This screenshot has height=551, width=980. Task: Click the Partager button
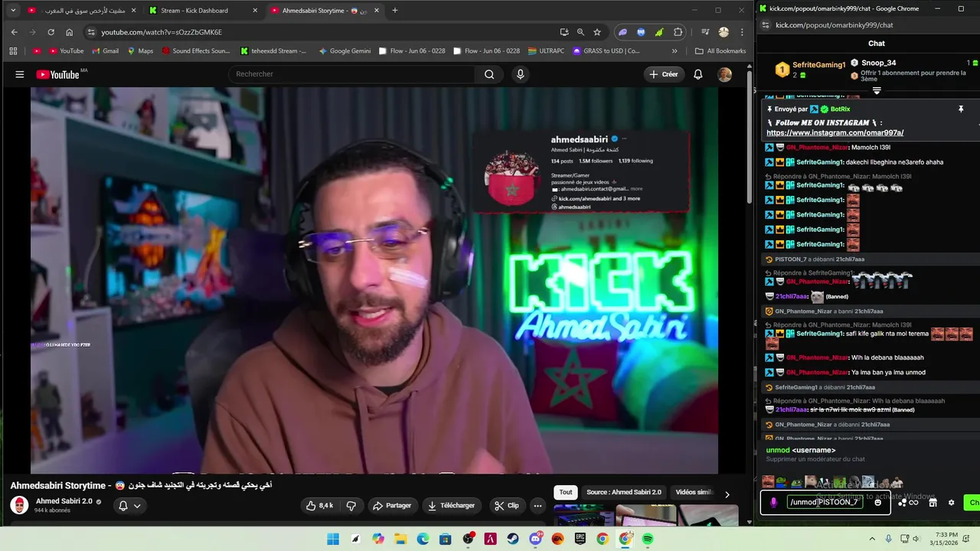392,506
